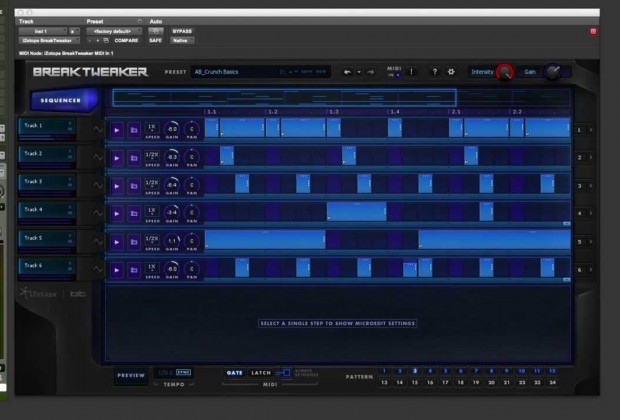620x420 pixels.
Task: Click the undo arrow icon
Action: 347,72
